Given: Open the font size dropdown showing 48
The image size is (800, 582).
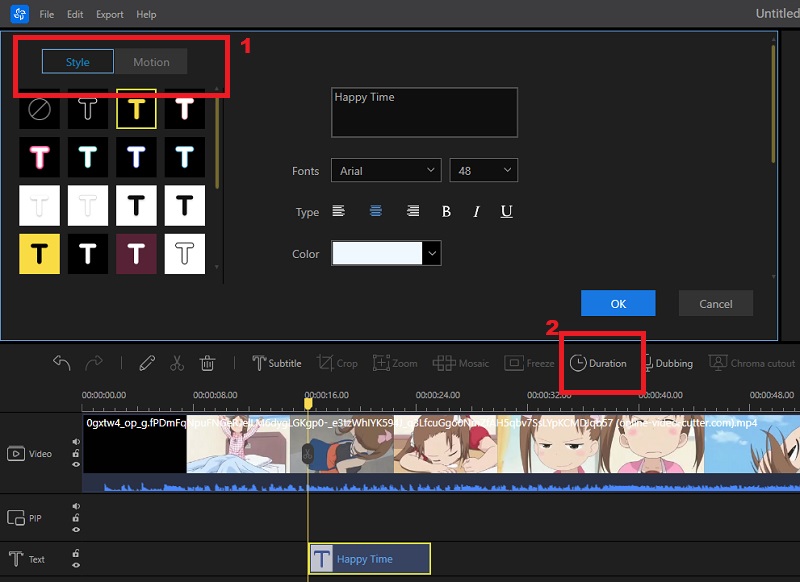Looking at the screenshot, I should pos(483,170).
